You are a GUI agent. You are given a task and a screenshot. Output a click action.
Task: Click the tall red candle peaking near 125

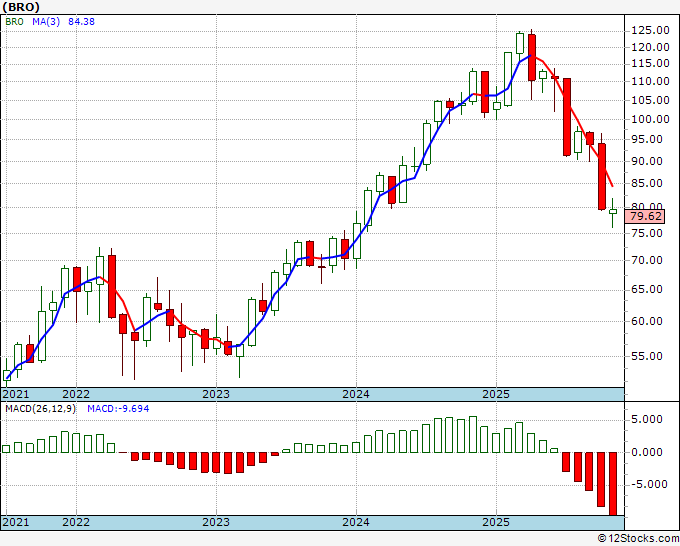coord(532,58)
